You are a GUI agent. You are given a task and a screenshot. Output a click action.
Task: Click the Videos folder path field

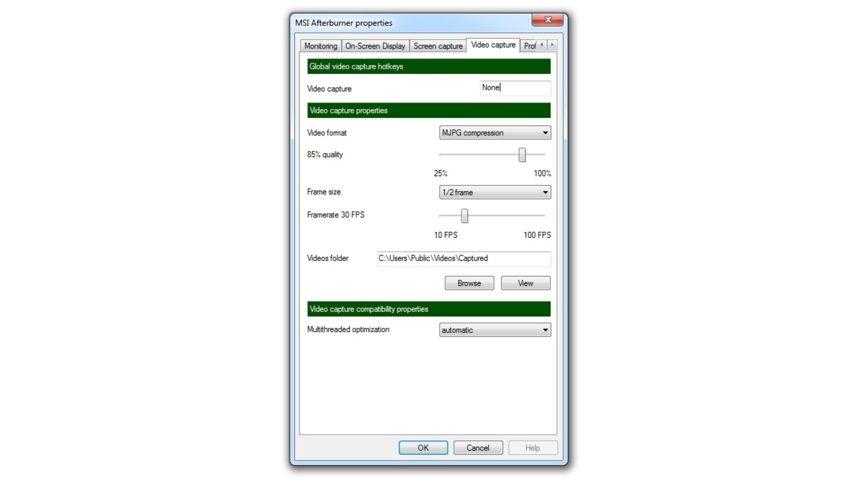[x=464, y=258]
